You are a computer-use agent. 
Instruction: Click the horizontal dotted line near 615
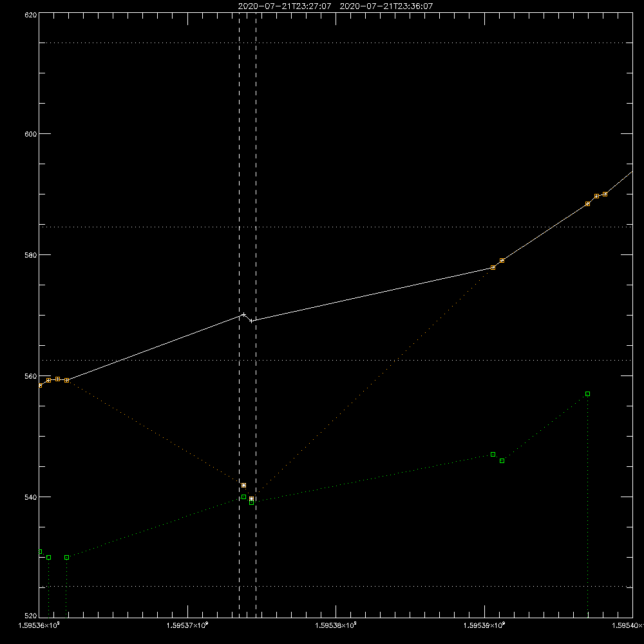pos(336,43)
